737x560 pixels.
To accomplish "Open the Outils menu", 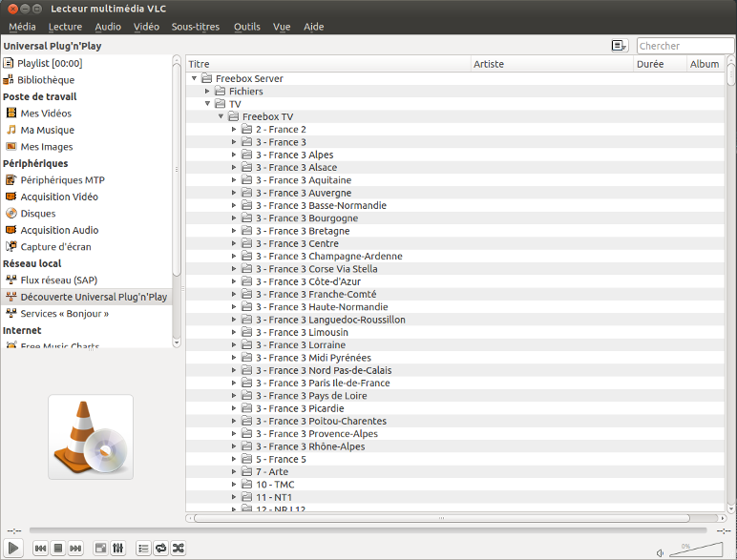I will [247, 27].
